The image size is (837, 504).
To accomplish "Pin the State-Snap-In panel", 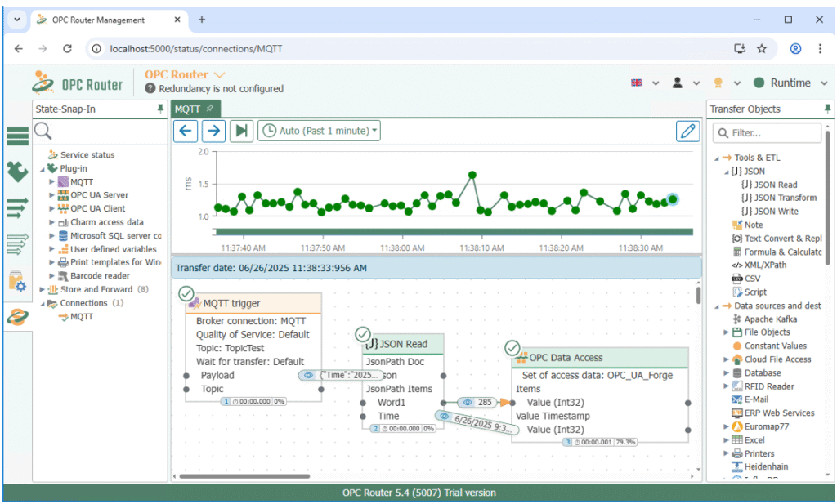I will click(160, 109).
